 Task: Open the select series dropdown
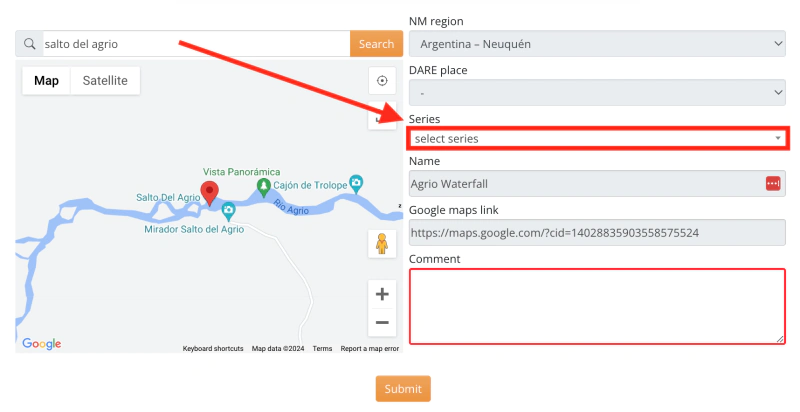(x=597, y=138)
